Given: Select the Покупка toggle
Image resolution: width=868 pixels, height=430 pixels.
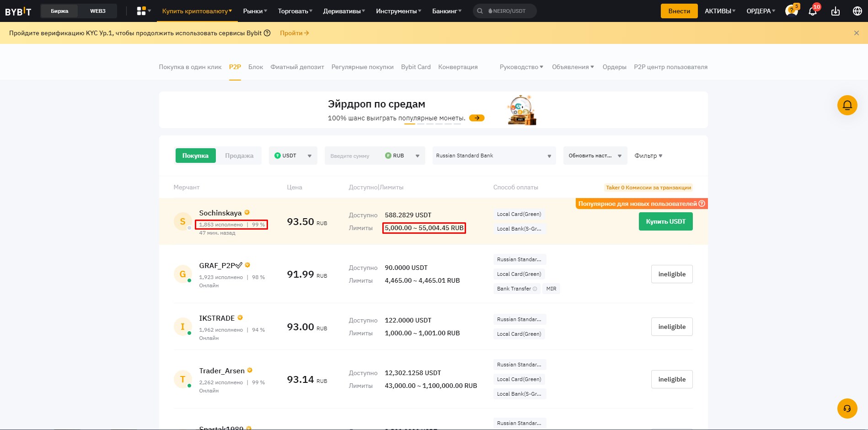Looking at the screenshot, I should [x=195, y=156].
